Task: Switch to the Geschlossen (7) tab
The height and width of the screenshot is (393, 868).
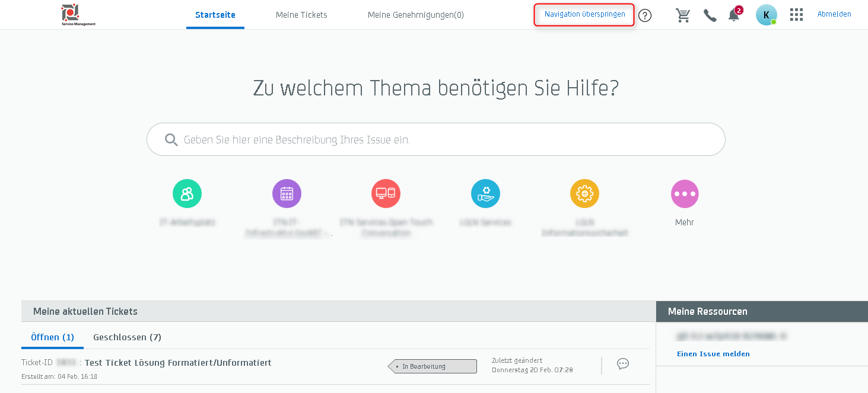Action: 127,337
